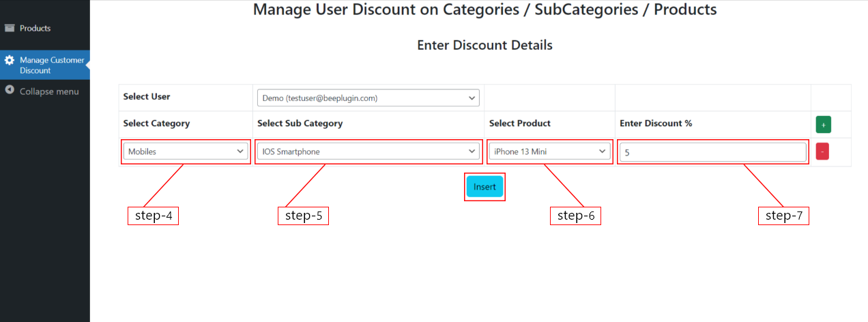Click the step-5 annotation label

[303, 216]
